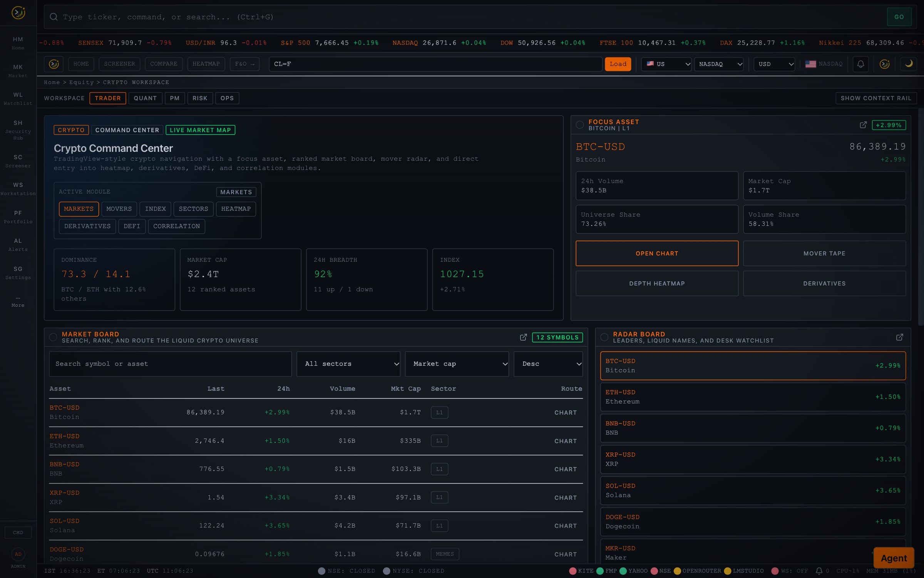Switch to the QUANT workspace tab
This screenshot has height=578, width=924.
tap(145, 98)
